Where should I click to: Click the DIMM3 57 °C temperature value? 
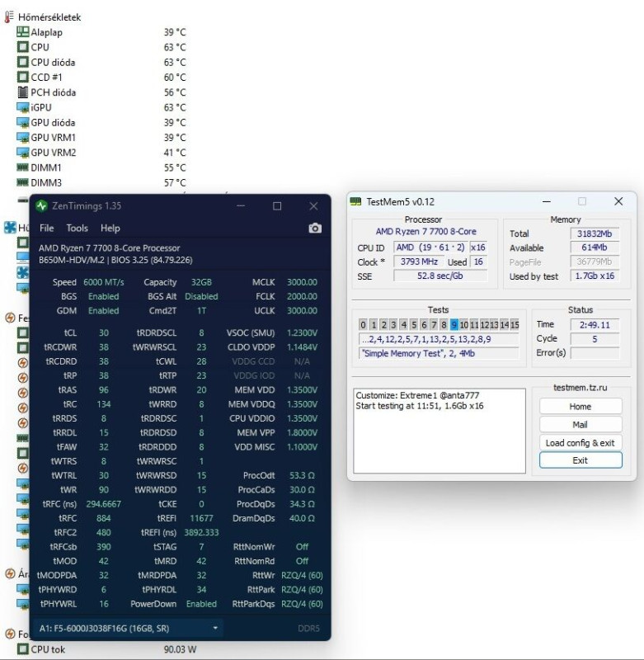coord(175,182)
